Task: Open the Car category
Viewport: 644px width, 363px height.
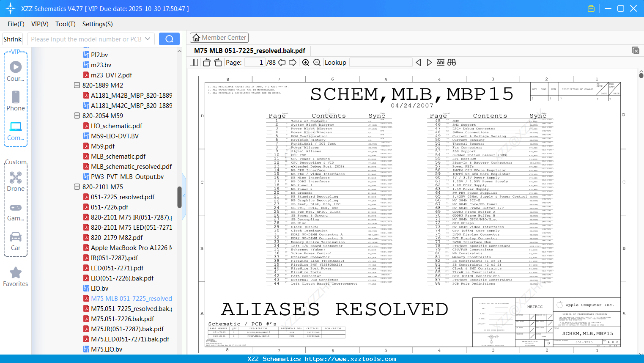Action: (x=16, y=241)
